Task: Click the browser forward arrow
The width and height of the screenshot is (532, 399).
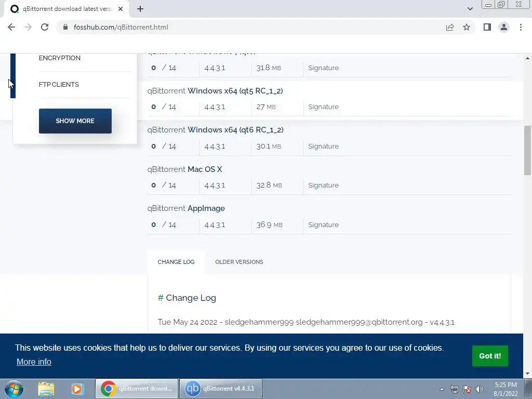Action: 28,27
